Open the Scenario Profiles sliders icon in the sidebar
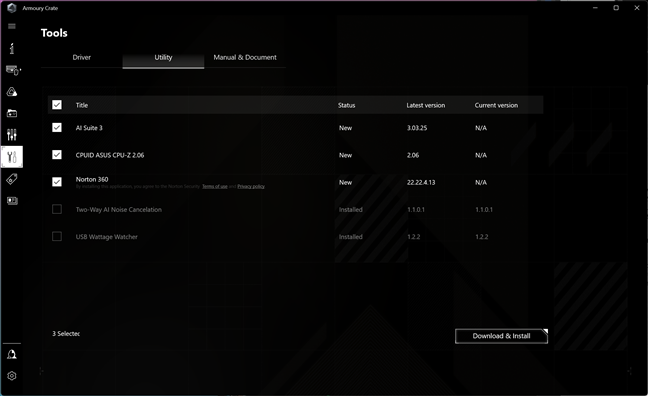This screenshot has height=396, width=648. click(x=12, y=135)
